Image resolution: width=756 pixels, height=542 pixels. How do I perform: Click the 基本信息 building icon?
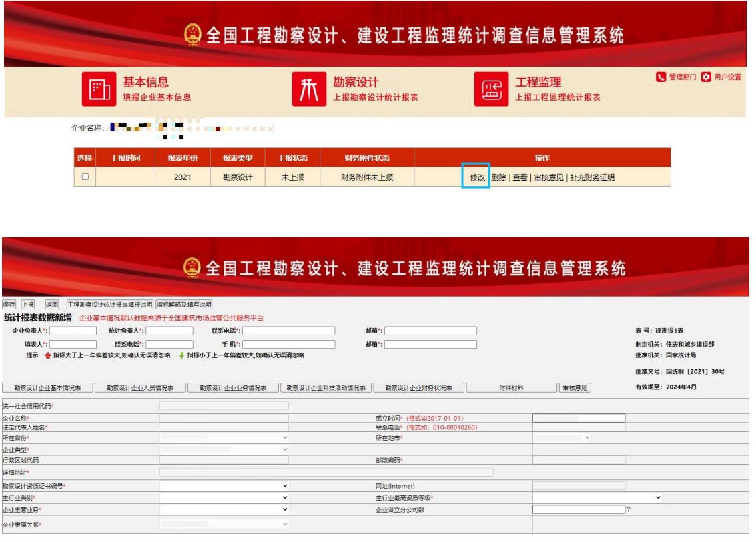click(x=99, y=91)
